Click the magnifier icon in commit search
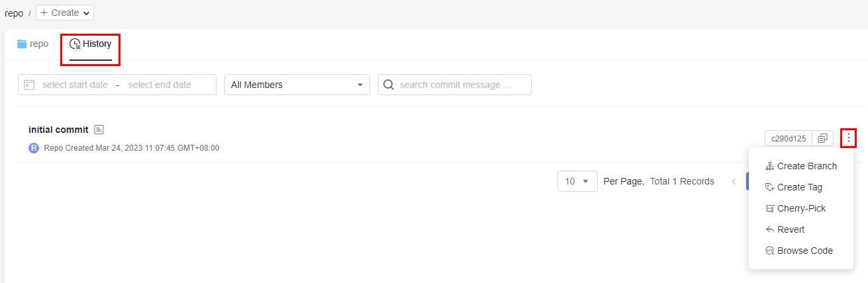The height and width of the screenshot is (283, 868). pos(389,85)
